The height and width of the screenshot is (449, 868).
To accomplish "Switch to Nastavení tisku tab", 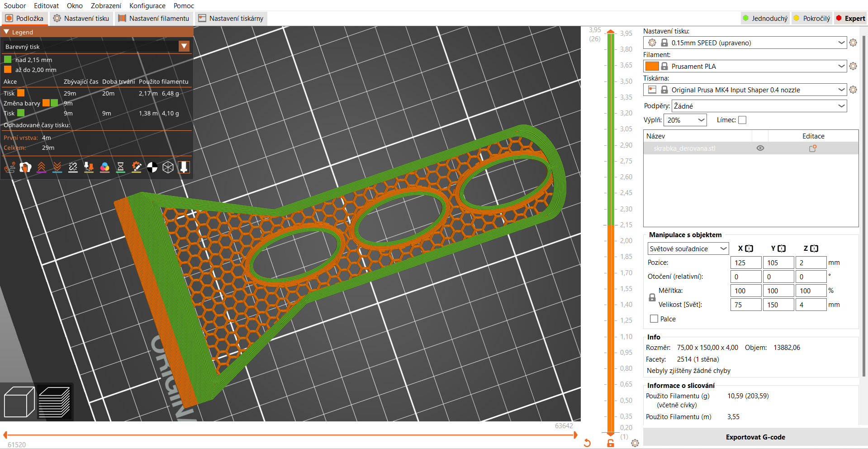I will pos(81,18).
